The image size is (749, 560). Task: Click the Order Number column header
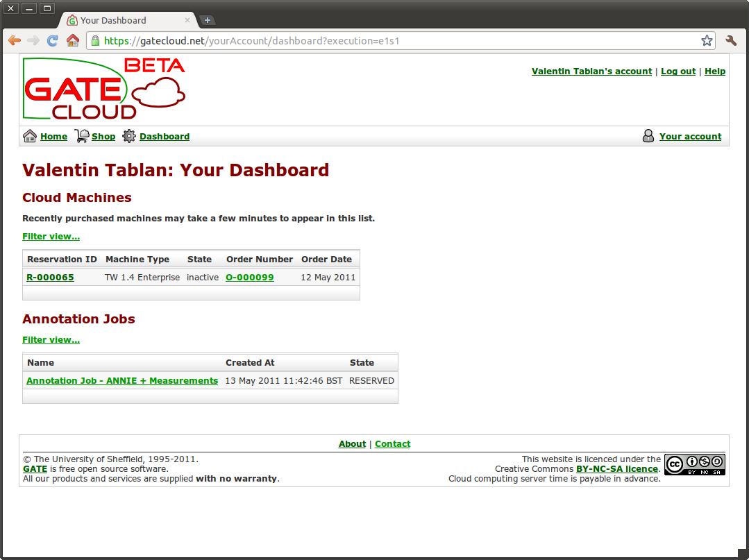pyautogui.click(x=260, y=260)
